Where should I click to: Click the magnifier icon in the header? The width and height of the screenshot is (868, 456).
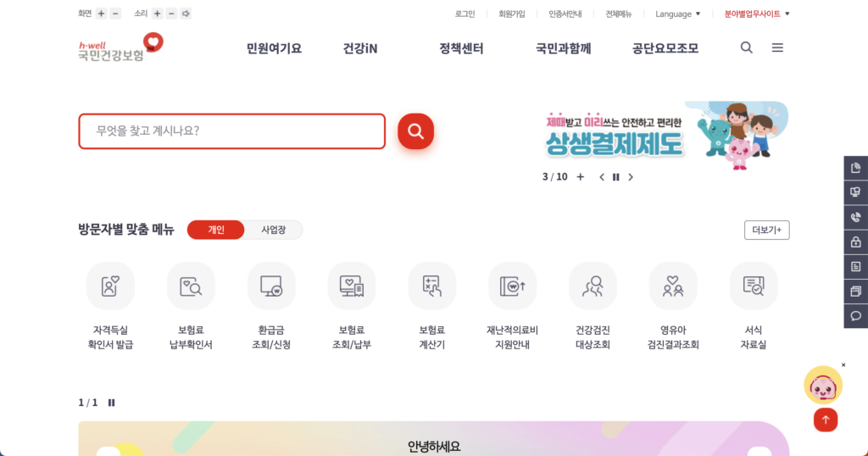746,48
